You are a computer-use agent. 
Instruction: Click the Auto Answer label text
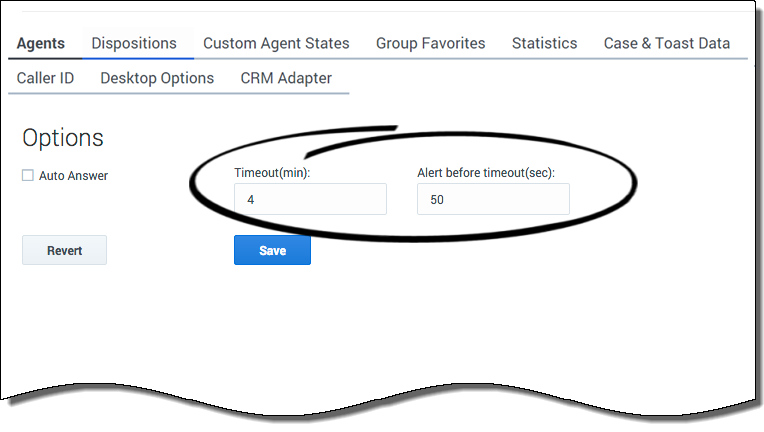pyautogui.click(x=73, y=176)
